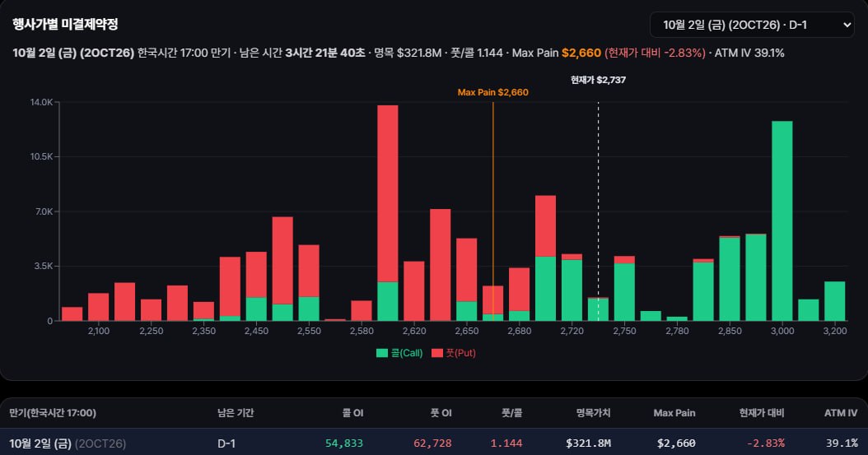Click the 39.1% ATM IV table cell
Image resolution: width=868 pixels, height=455 pixels.
842,443
